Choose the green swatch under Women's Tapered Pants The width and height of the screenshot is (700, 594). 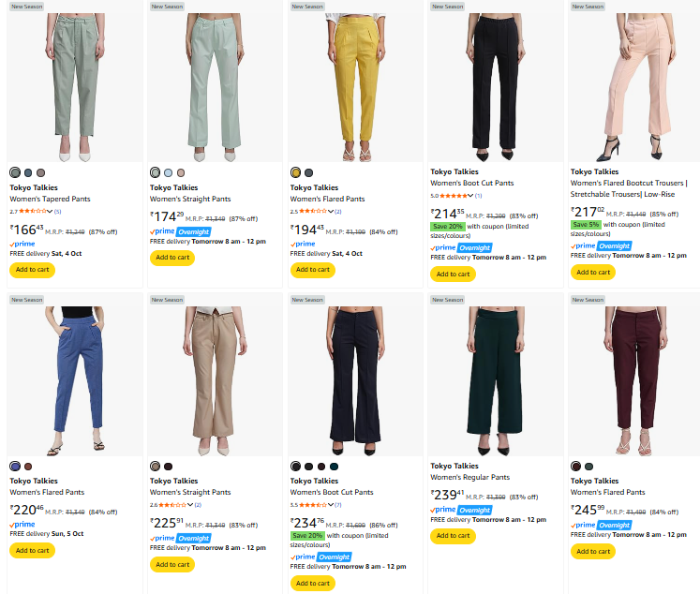point(15,172)
